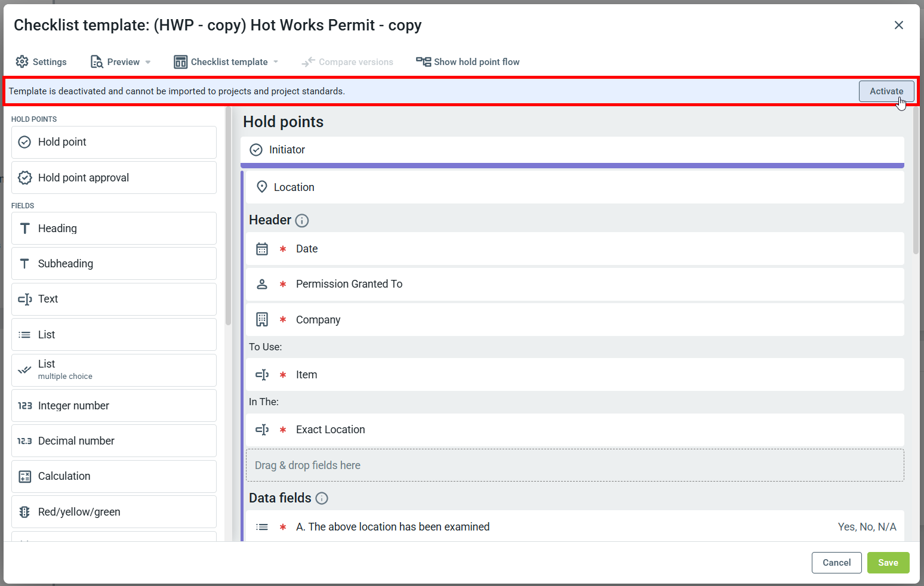Pick the Decimal number field type
This screenshot has width=924, height=586.
click(113, 441)
